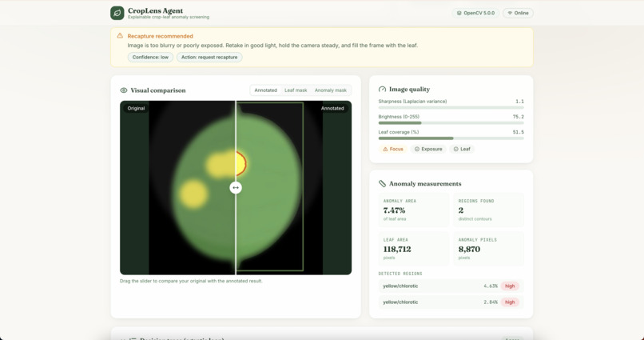Click the gauge icon next to Image quality
The image size is (644, 340).
[x=383, y=90]
